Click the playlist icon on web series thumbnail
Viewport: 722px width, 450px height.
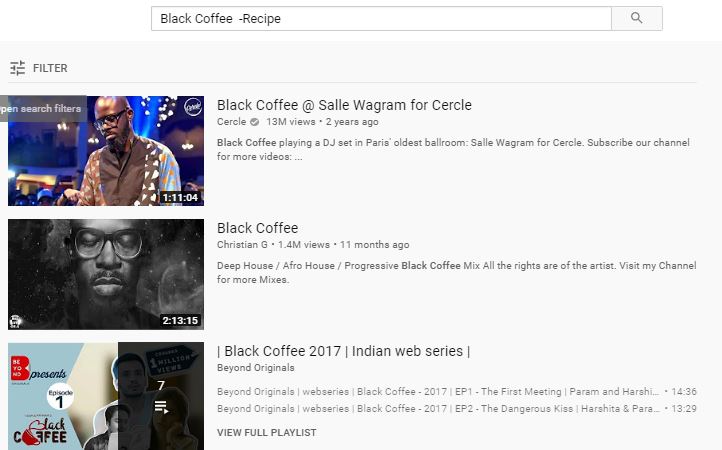[x=161, y=407]
